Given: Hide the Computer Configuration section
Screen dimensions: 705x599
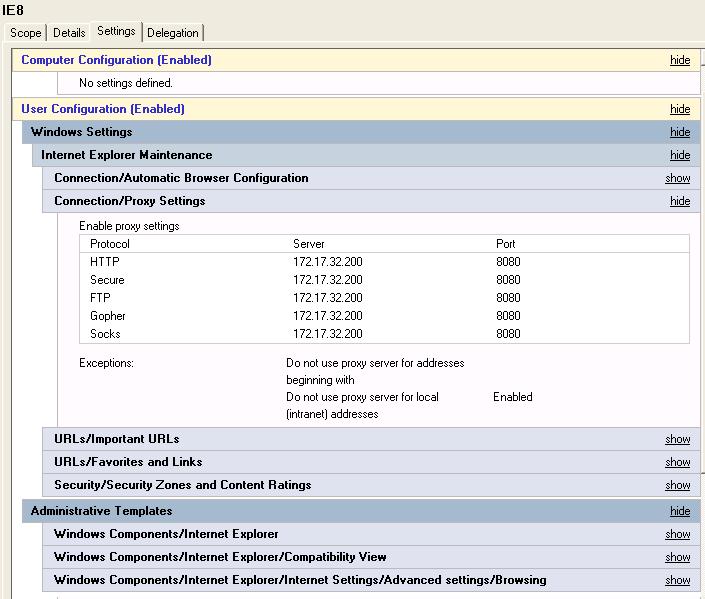Looking at the screenshot, I should coord(680,60).
